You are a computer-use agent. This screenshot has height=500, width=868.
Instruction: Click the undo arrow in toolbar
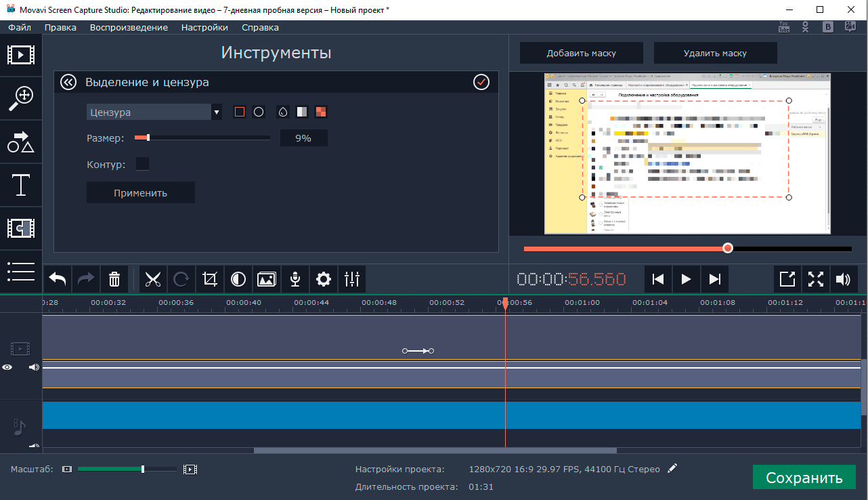click(x=58, y=278)
